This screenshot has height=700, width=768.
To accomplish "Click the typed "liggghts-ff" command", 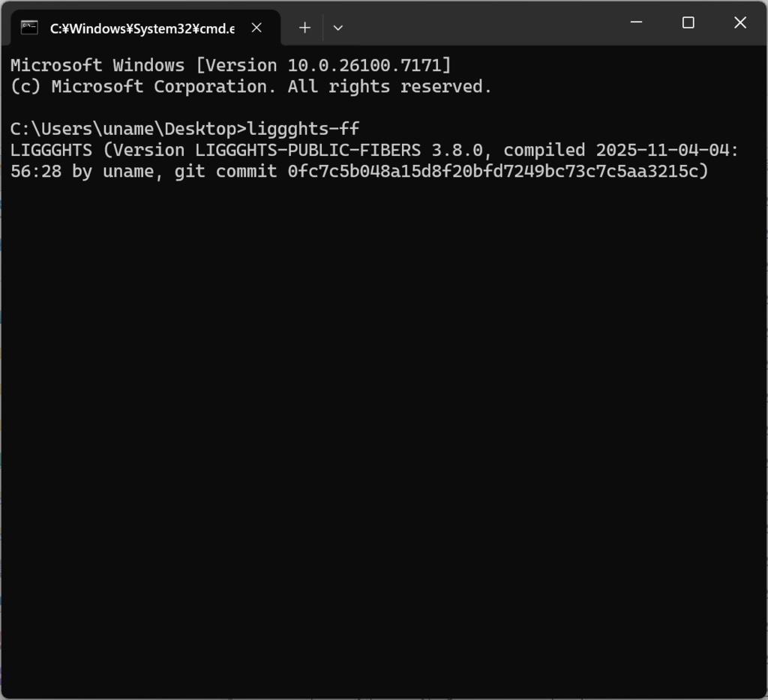I will point(303,128).
